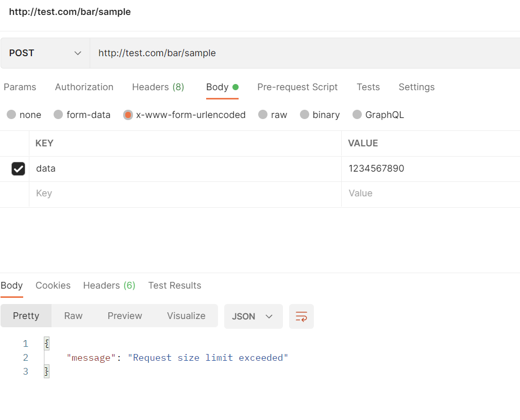The image size is (520, 420).
Task: Open the Test Results tab
Action: pyautogui.click(x=175, y=285)
